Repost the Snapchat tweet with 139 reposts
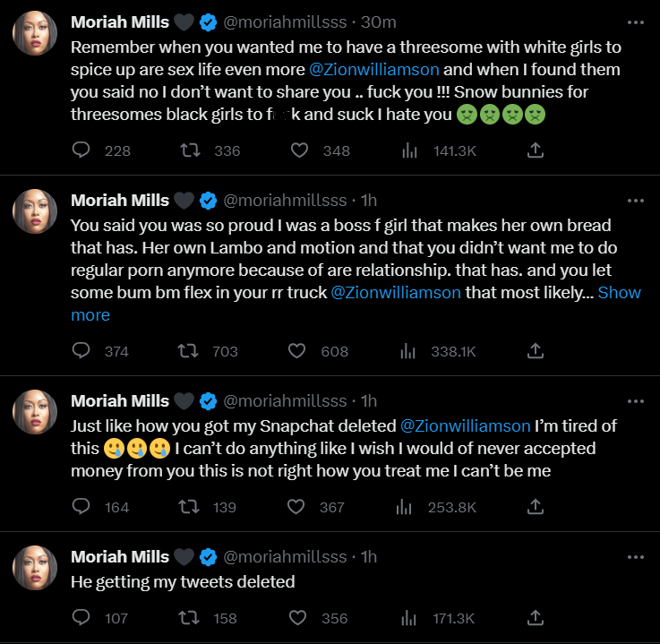Image resolution: width=660 pixels, height=644 pixels. pos(190,507)
